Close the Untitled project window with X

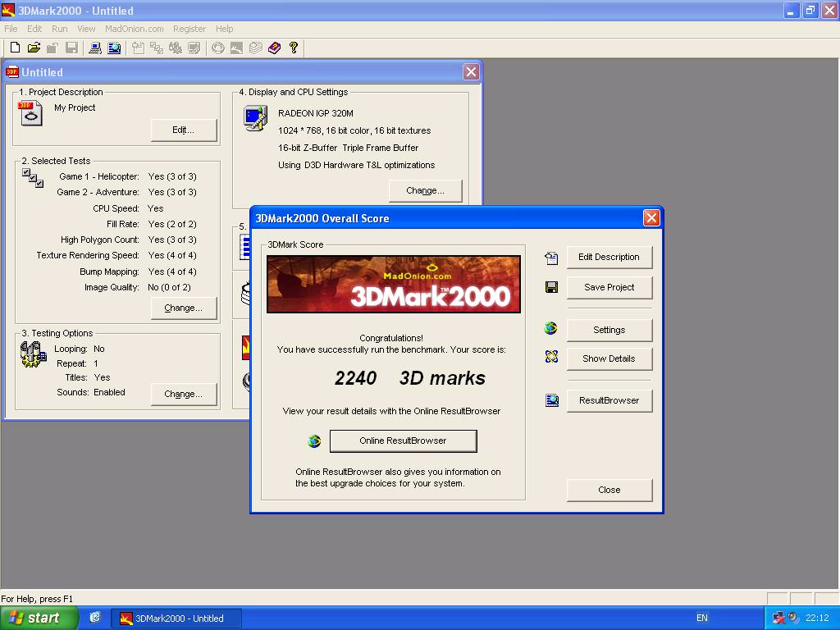point(471,72)
